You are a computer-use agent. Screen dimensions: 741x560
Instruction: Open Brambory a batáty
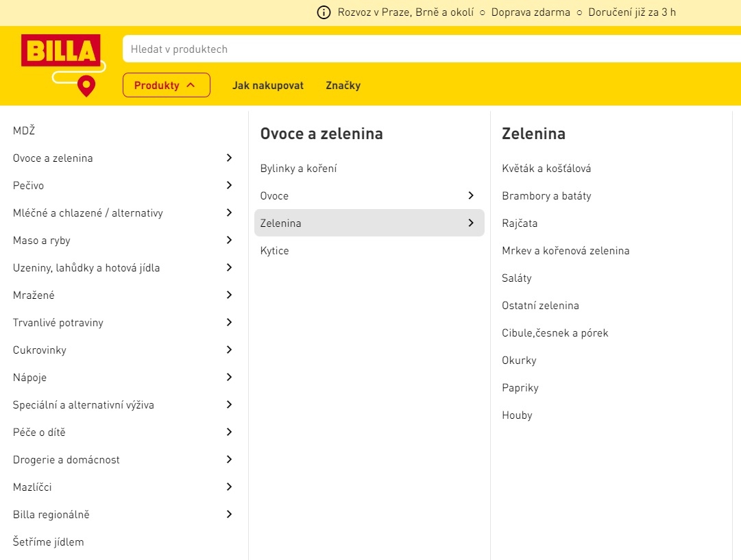[x=547, y=195]
